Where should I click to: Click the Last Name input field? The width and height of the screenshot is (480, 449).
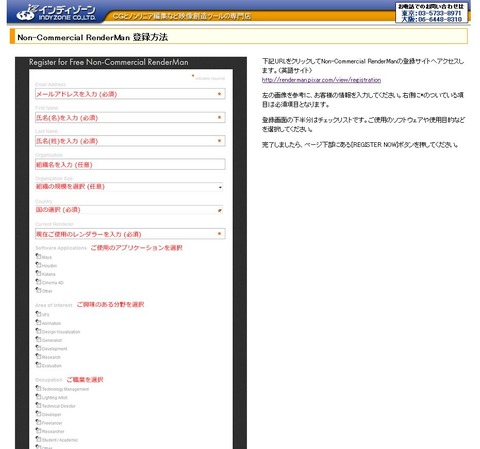point(130,141)
